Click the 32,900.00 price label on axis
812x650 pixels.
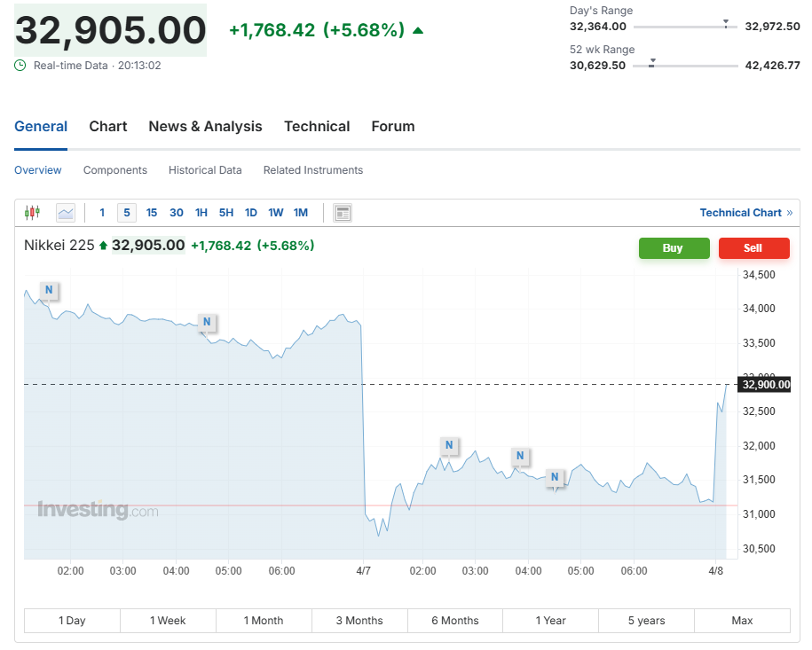pos(765,385)
